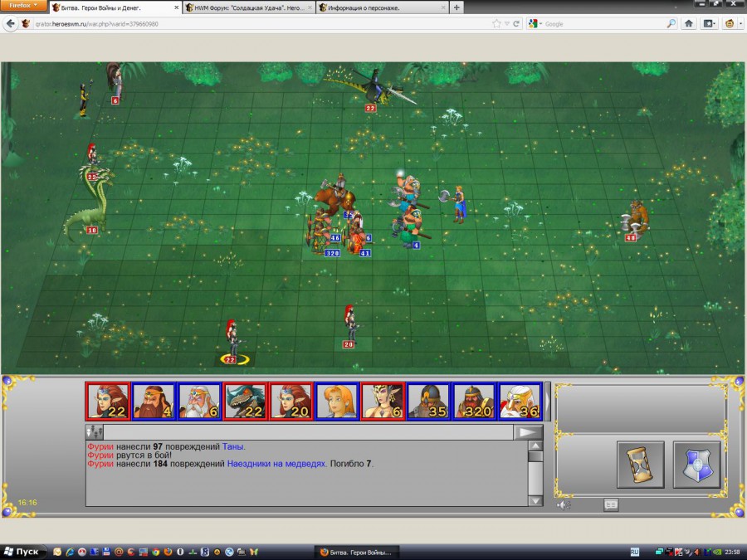Screen dimensions: 747x560
Task: Select the red-haired fury portrait with count 20
Action: (291, 401)
